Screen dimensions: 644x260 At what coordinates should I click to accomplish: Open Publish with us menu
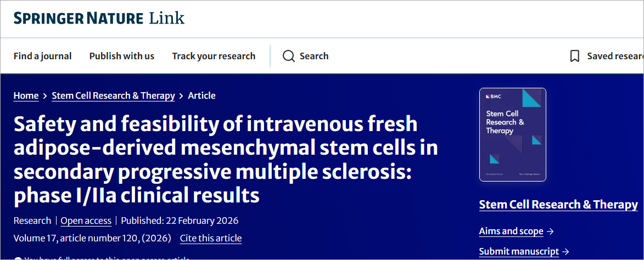[122, 56]
